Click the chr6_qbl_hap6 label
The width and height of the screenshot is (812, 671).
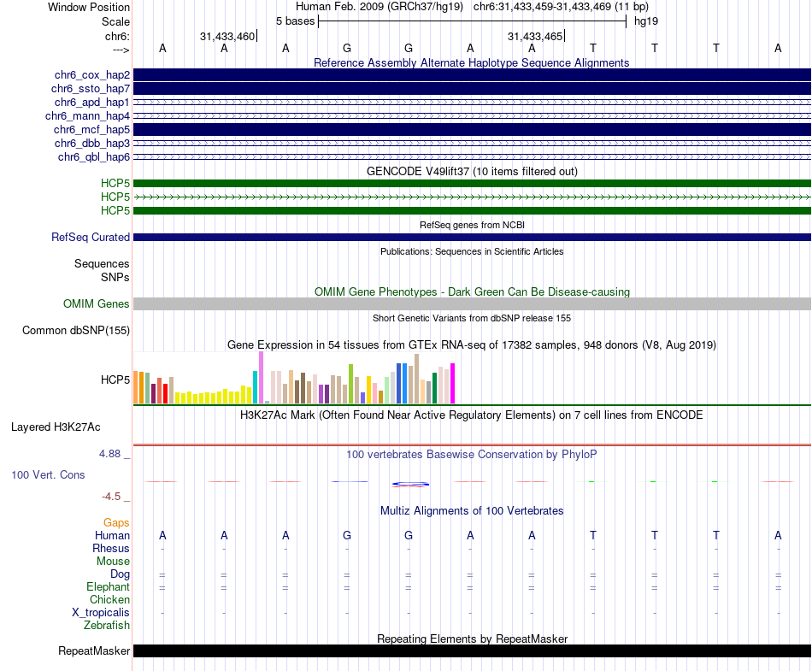click(x=94, y=157)
